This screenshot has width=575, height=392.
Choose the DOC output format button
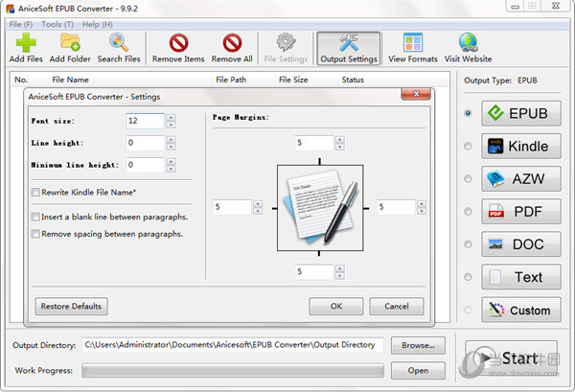521,243
